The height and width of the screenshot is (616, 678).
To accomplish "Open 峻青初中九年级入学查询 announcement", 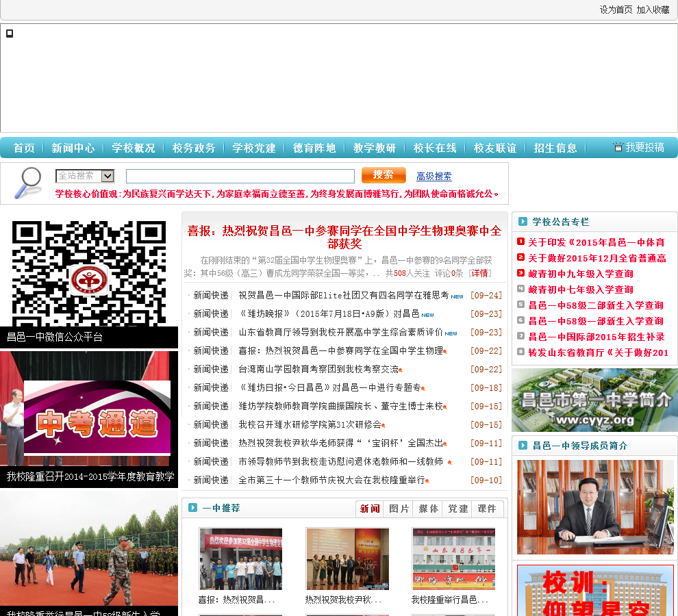I will 581,274.
